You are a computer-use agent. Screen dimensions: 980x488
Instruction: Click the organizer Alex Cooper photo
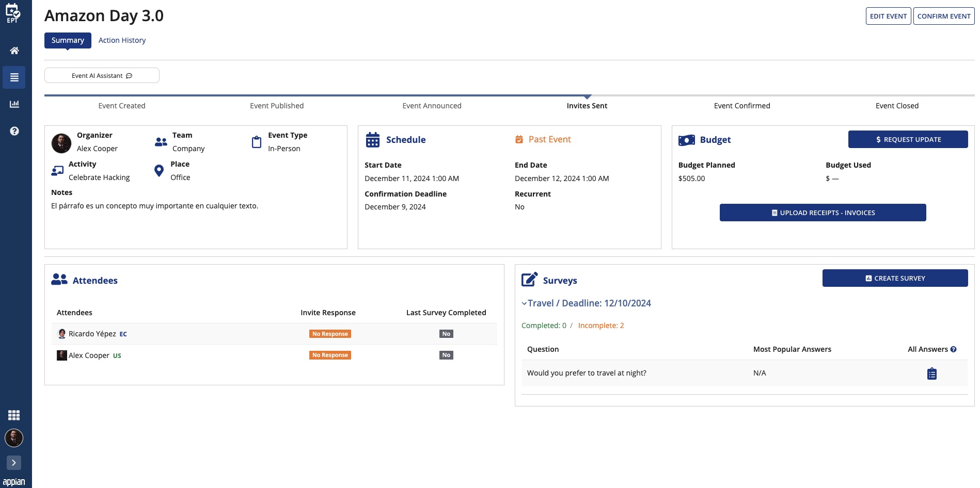pyautogui.click(x=61, y=143)
